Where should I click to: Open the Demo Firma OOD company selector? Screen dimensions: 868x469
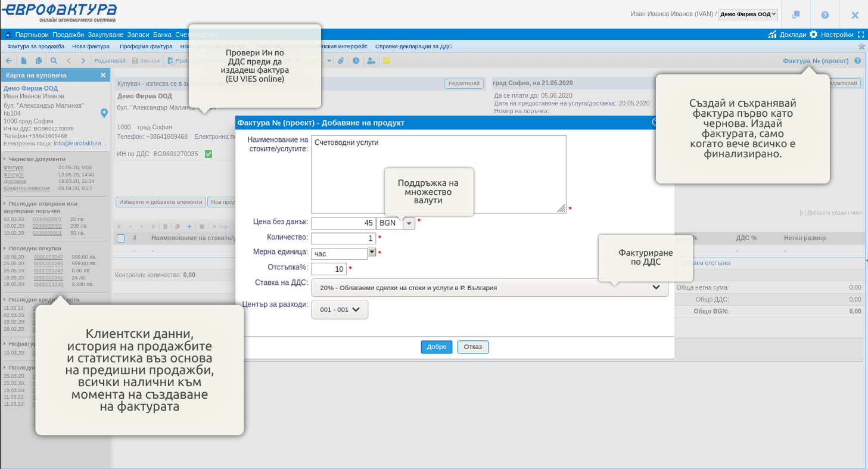(748, 14)
